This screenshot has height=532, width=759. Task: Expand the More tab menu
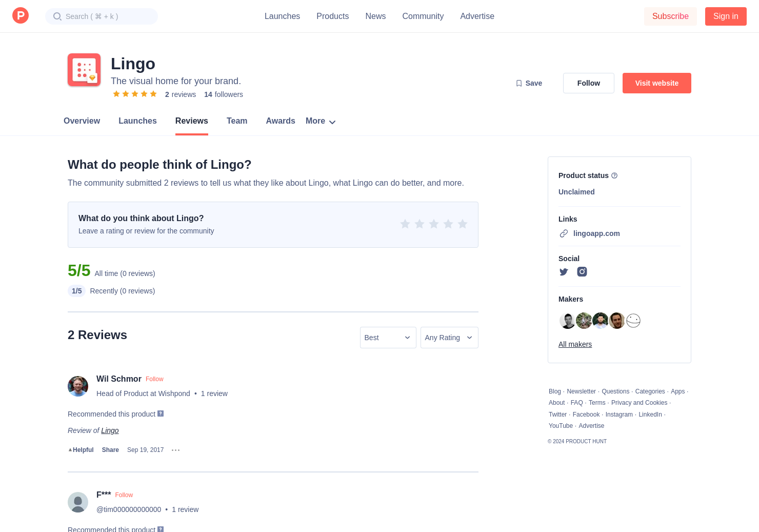click(320, 121)
